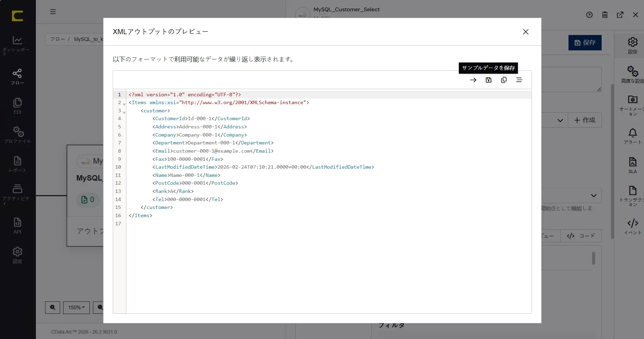Save the sample data using the disk icon
Screen dimensions: 644x339
[x=489, y=80]
